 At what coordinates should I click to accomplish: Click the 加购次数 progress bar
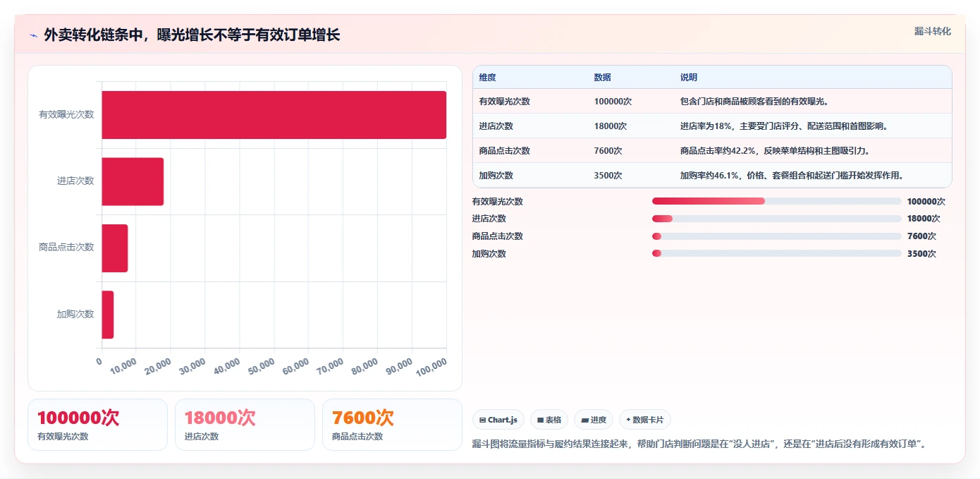pos(777,253)
